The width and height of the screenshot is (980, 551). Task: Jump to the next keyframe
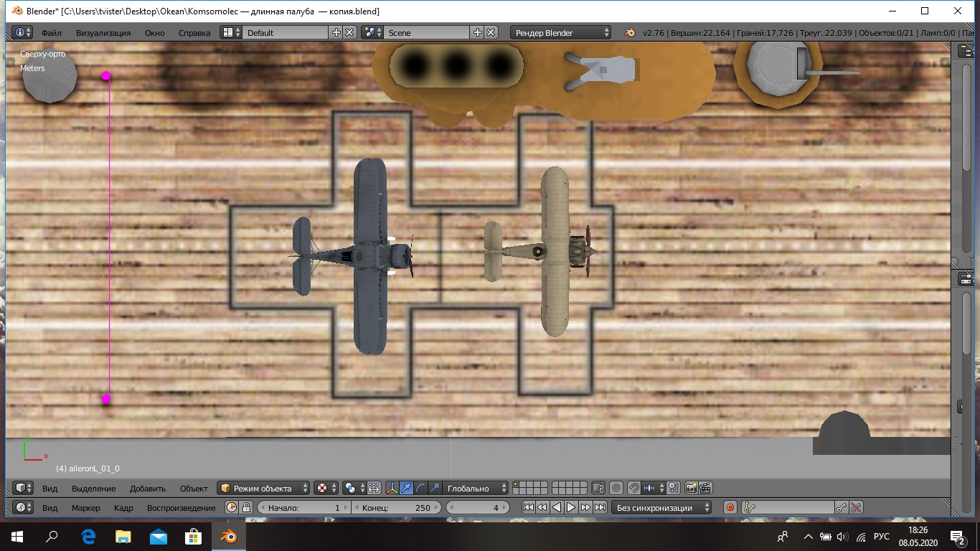(x=585, y=507)
